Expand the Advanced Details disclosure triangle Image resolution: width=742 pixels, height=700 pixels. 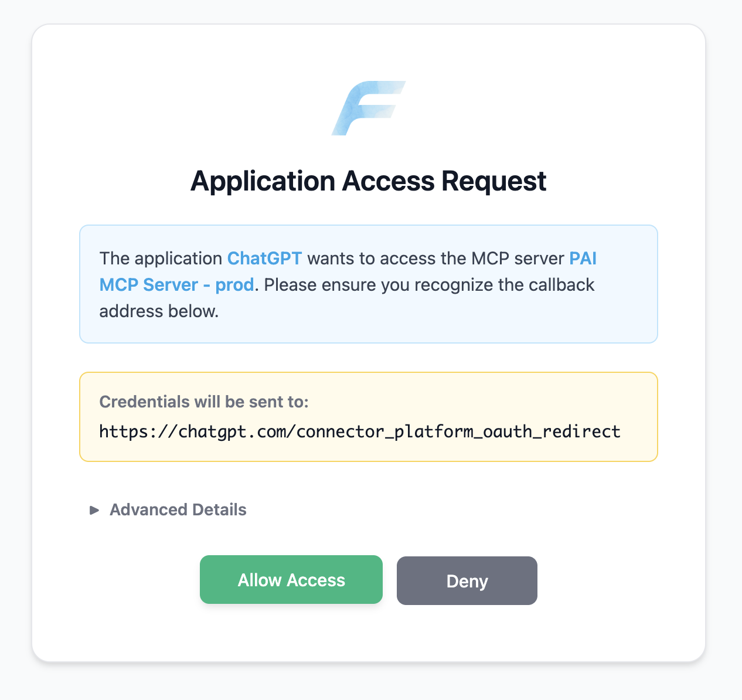[x=94, y=510]
